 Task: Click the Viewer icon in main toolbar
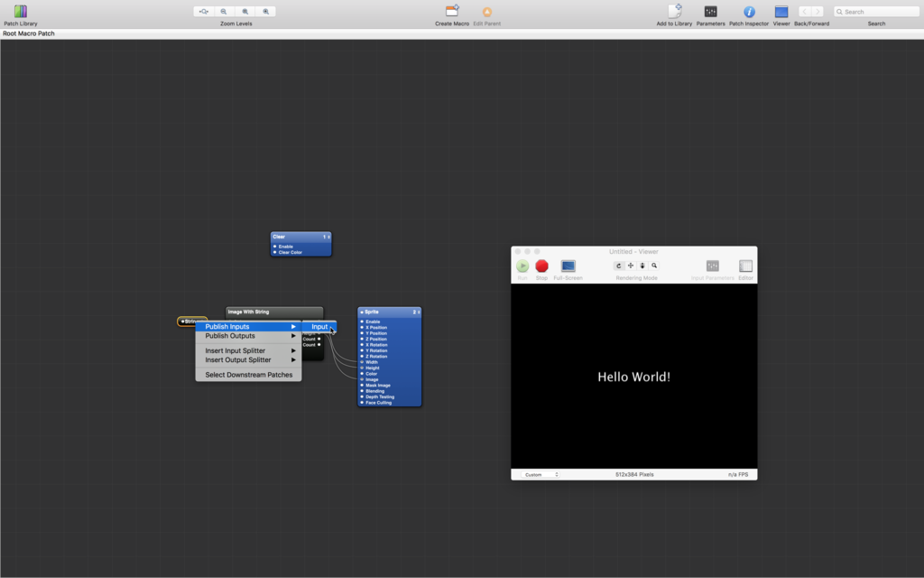(781, 11)
